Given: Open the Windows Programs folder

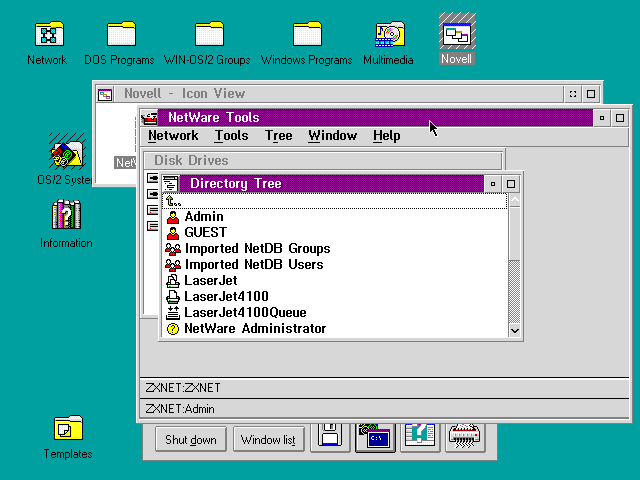Looking at the screenshot, I should 307,34.
